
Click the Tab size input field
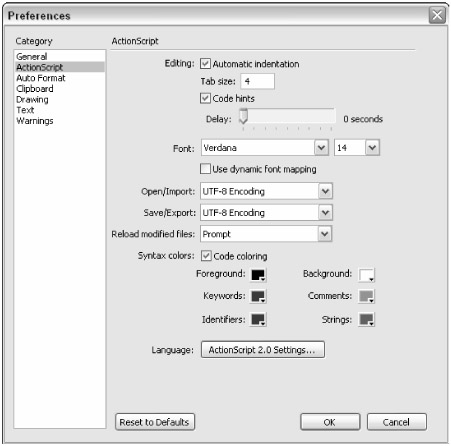tap(257, 81)
